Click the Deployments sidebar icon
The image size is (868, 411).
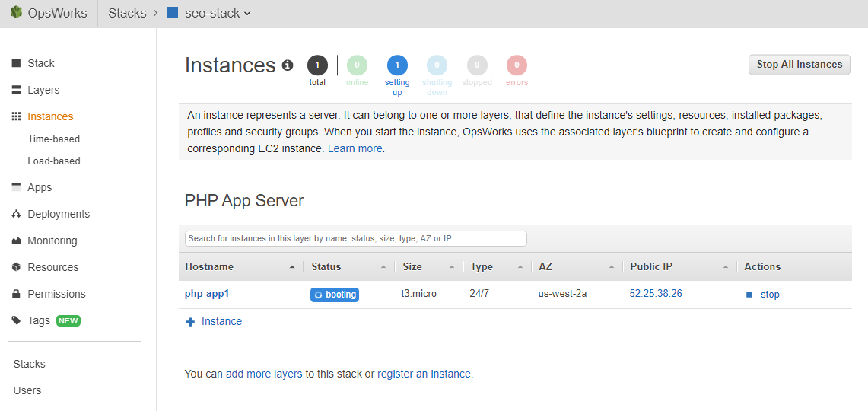16,214
